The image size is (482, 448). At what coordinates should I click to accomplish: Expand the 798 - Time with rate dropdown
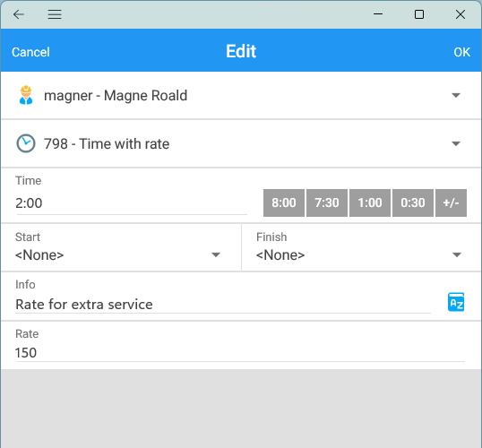456,143
